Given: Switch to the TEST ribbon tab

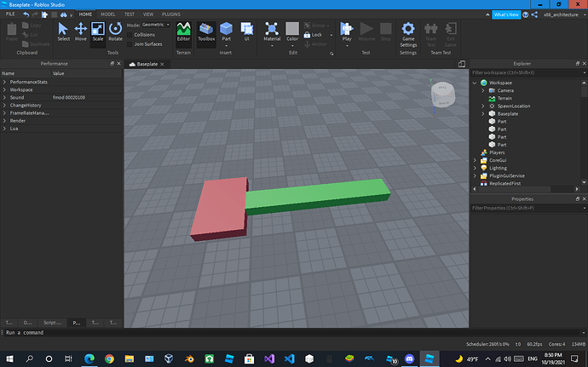Looking at the screenshot, I should point(130,14).
